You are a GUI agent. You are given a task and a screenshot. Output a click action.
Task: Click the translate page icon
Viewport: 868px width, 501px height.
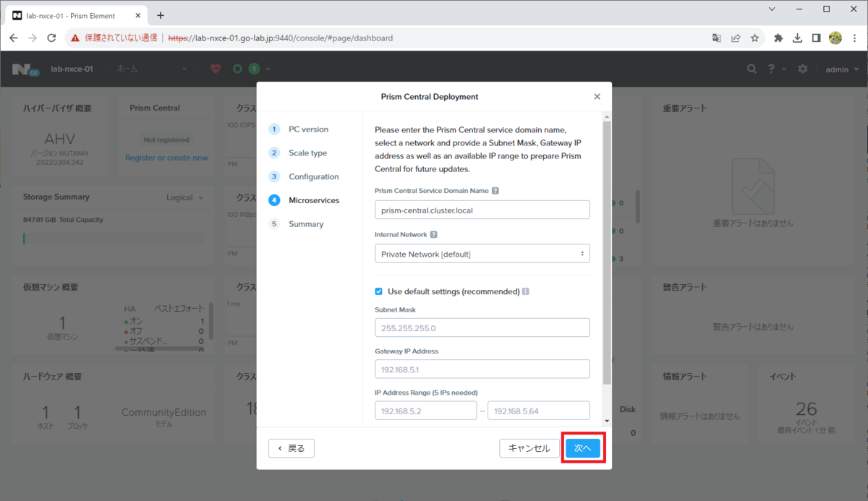click(x=717, y=38)
